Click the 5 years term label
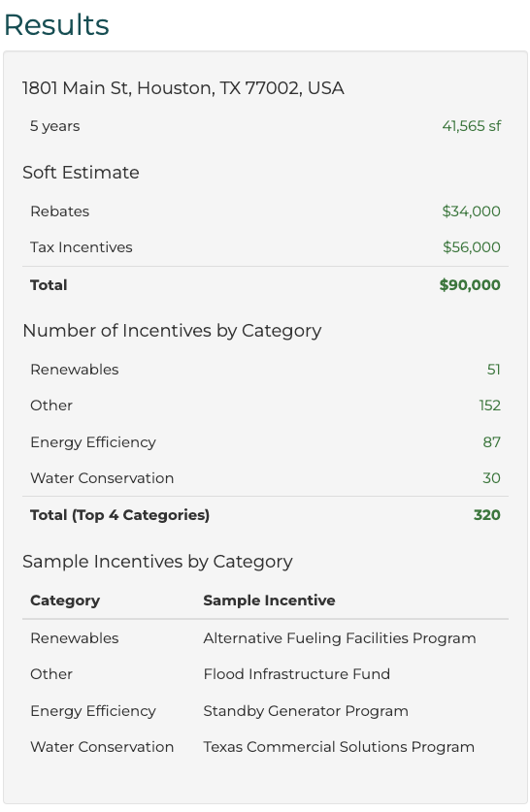Image resolution: width=530 pixels, height=812 pixels. 55,126
